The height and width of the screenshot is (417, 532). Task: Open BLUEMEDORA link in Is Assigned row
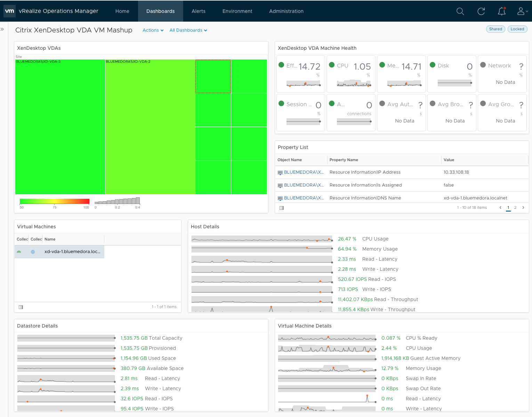point(304,185)
